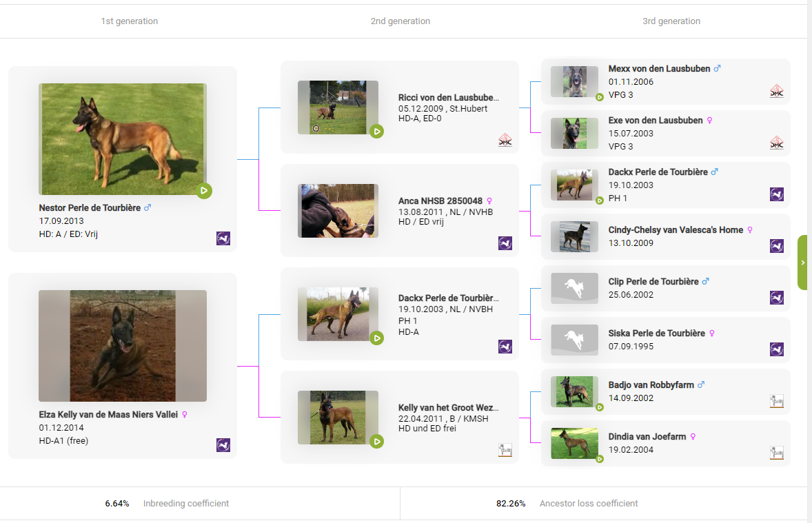Viewport: 812px width, 523px height.
Task: Click Exe von den Lausbuben thumbnail
Action: (574, 133)
